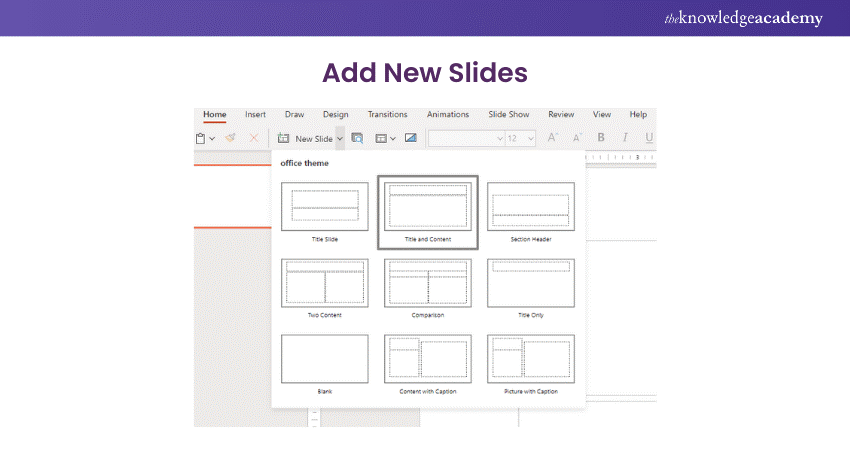
Task: Open the font name combo box
Action: tap(465, 139)
